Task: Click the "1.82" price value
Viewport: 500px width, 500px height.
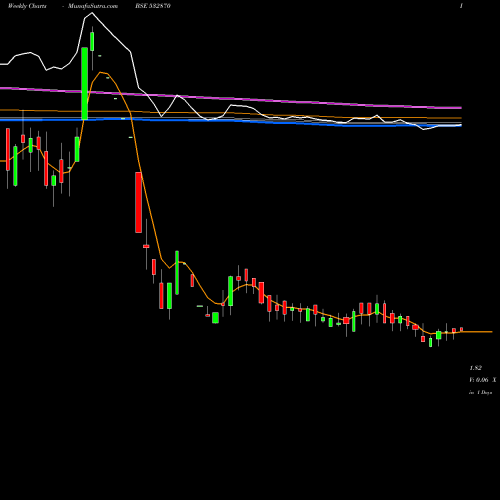Action: point(475,368)
